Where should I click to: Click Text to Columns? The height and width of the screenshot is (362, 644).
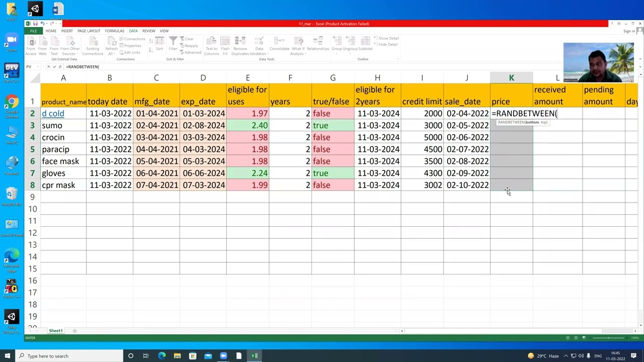click(211, 46)
